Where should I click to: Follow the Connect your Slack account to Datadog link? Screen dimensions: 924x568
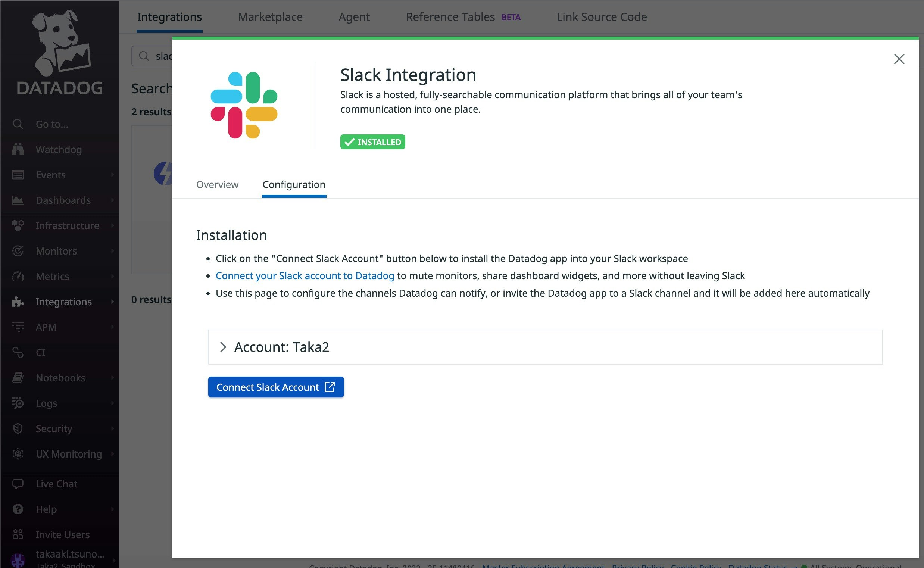pyautogui.click(x=305, y=276)
